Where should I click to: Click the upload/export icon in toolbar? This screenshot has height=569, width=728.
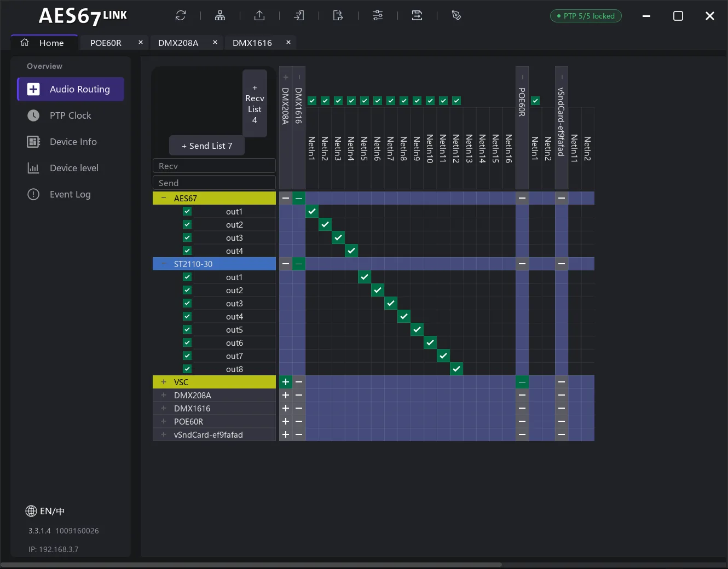point(259,15)
